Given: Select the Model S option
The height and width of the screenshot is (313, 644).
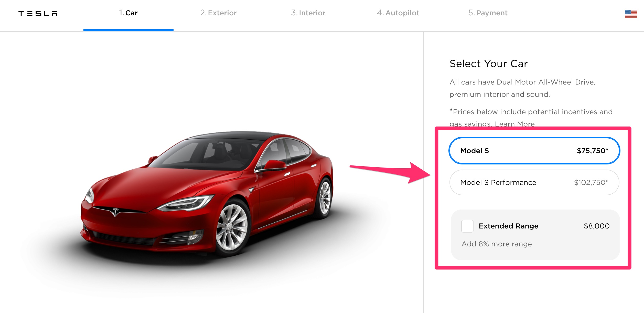Looking at the screenshot, I should point(534,151).
